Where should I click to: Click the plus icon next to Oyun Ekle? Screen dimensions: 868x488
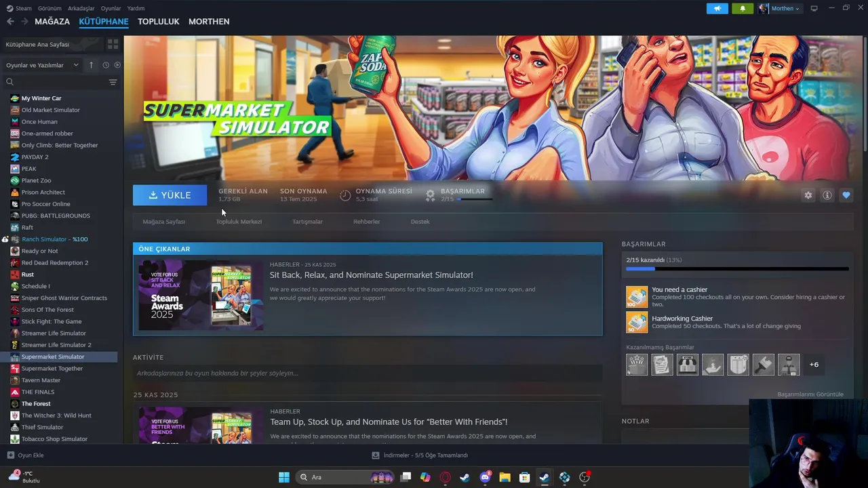click(x=10, y=455)
